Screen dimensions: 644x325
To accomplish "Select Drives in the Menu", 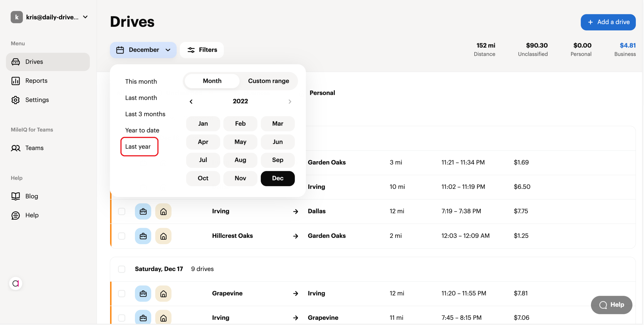I will [34, 62].
